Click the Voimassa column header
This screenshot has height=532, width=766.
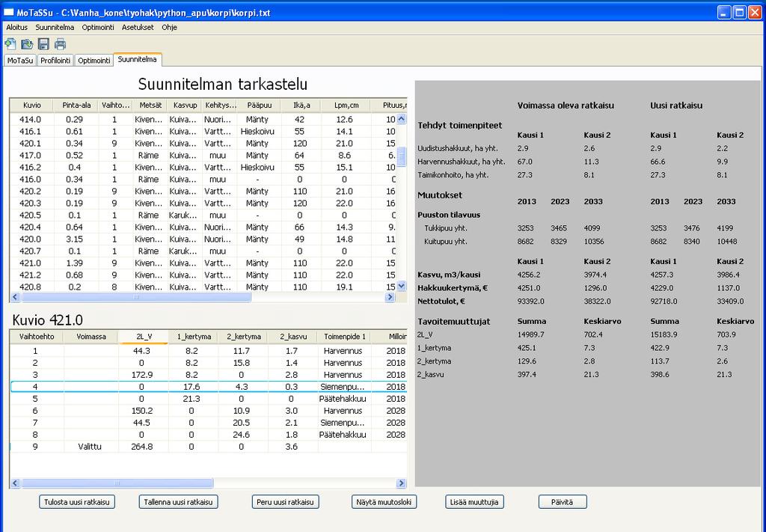point(91,337)
